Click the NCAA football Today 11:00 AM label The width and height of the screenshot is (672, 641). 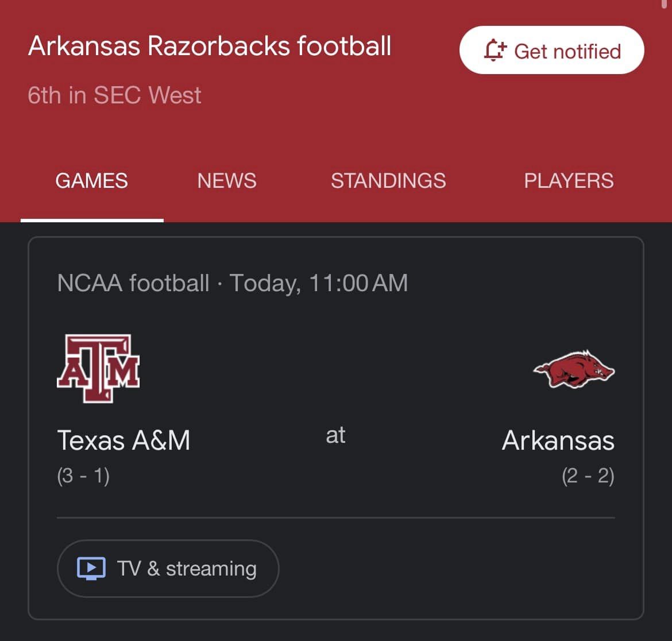(233, 283)
